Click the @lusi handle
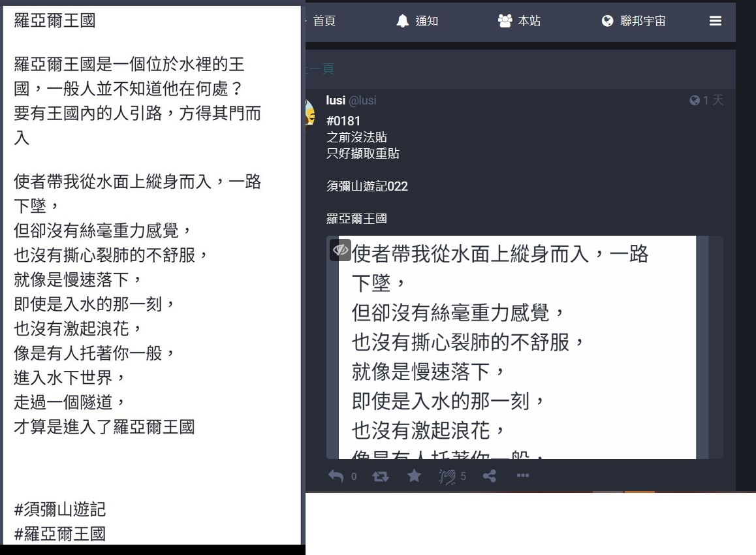The image size is (756, 555). (362, 101)
